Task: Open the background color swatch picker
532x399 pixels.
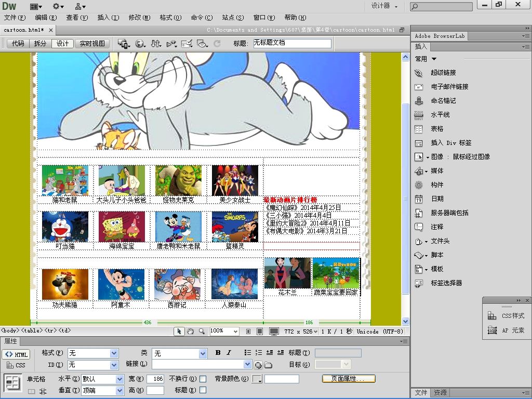Action: [x=257, y=379]
